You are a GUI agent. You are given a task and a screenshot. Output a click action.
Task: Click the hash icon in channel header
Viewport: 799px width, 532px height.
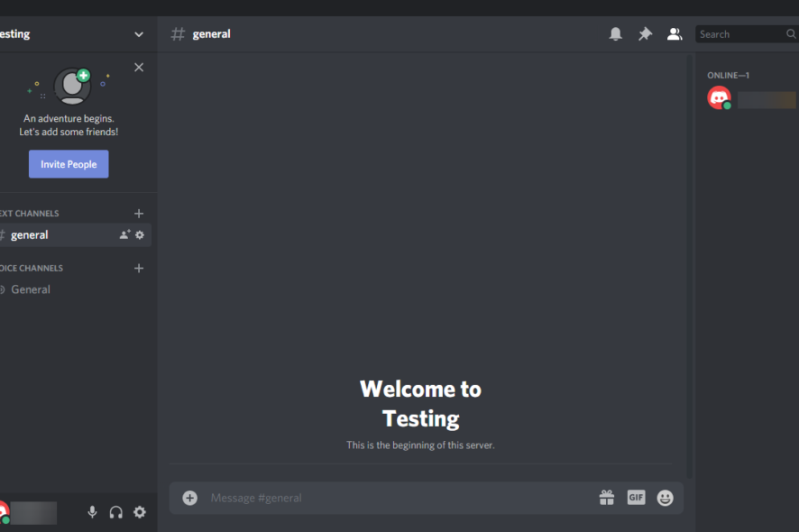point(178,34)
